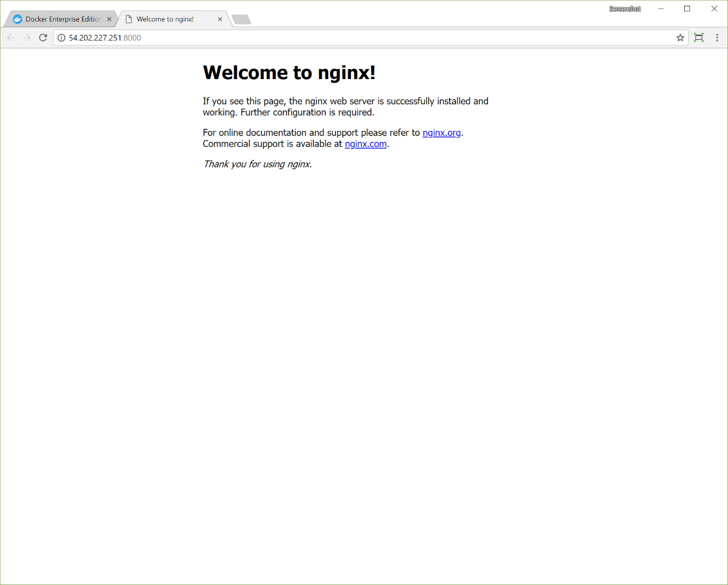This screenshot has width=728, height=585.
Task: Close the Docker Enterprise Edition tab
Action: pyautogui.click(x=109, y=19)
